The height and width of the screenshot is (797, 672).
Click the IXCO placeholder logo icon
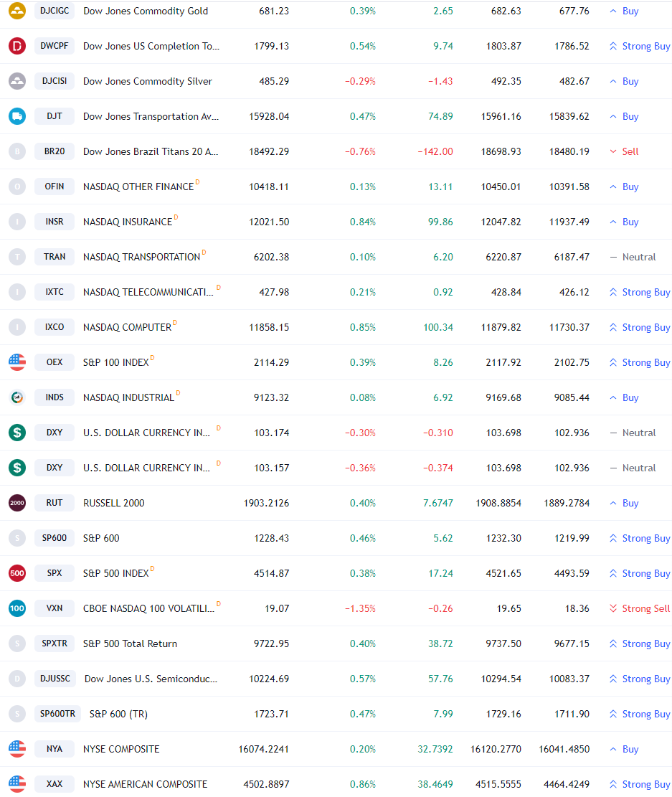(17, 327)
